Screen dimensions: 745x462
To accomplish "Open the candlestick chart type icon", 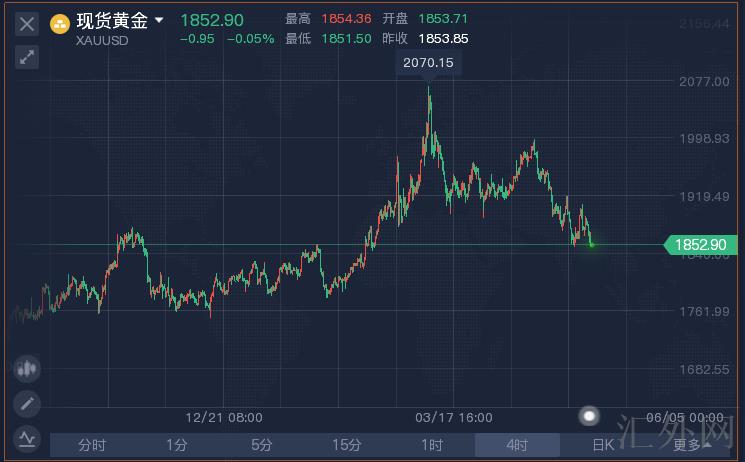I will pos(27,369).
